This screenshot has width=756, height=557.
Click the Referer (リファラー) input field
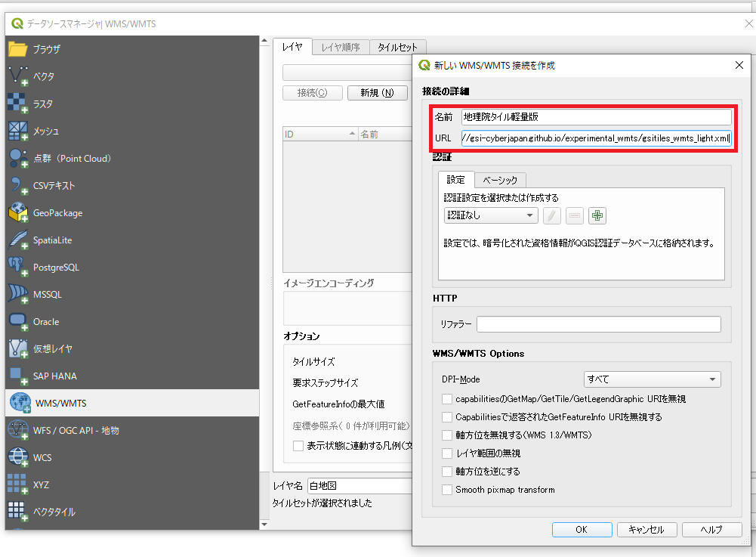(599, 324)
